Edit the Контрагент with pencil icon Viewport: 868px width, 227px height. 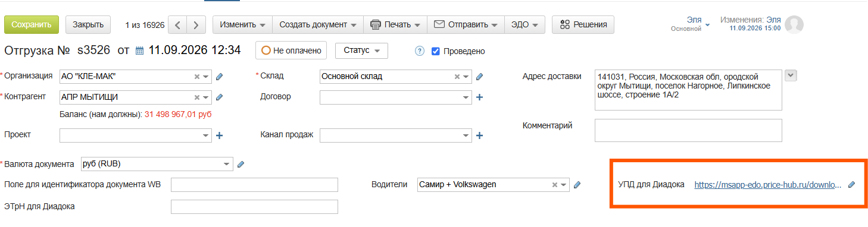tap(219, 97)
